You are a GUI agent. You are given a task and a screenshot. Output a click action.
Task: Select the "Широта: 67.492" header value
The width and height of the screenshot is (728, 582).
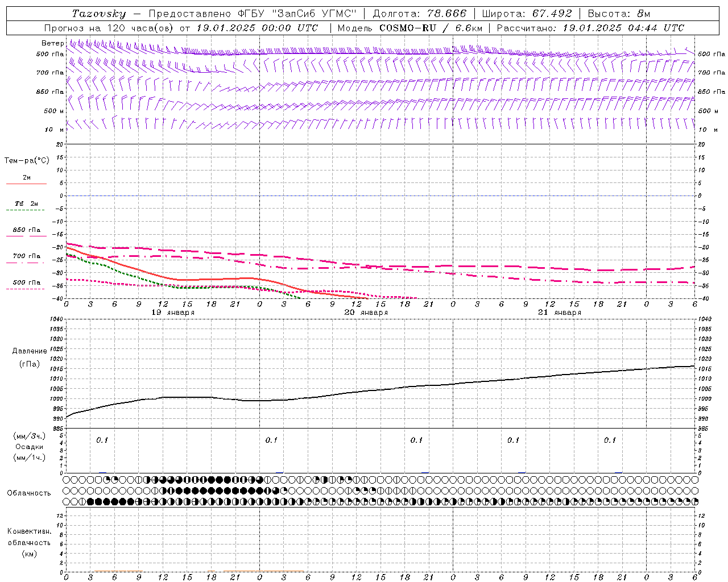coord(527,14)
